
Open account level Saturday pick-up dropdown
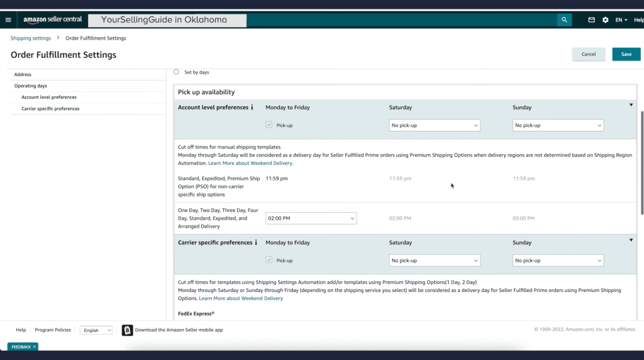pyautogui.click(x=435, y=125)
